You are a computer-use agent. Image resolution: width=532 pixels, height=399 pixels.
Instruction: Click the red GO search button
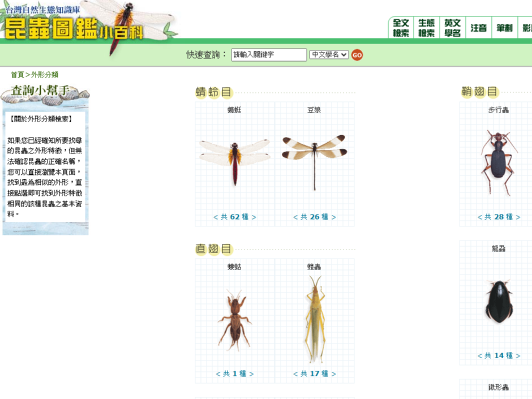point(357,55)
